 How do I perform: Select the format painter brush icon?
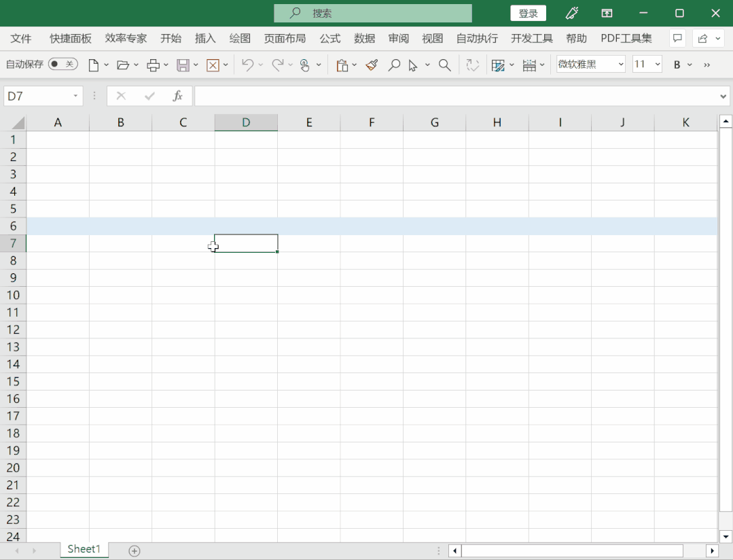click(x=372, y=65)
